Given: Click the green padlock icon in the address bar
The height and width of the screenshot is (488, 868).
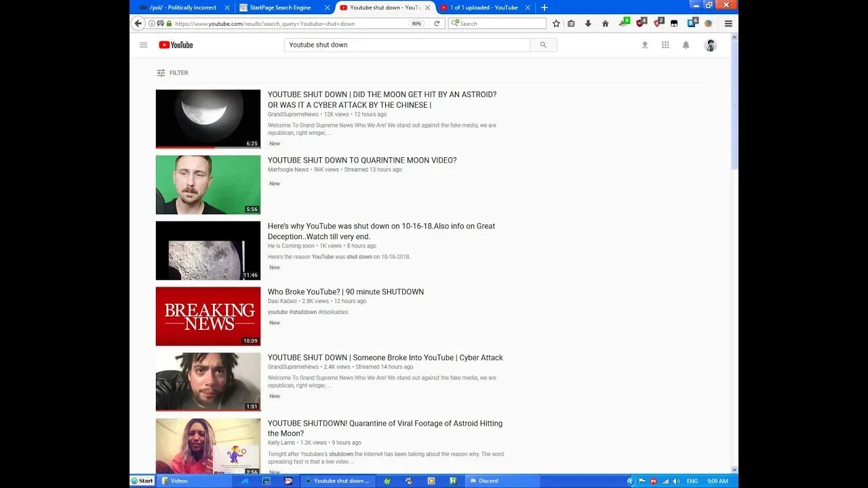Looking at the screenshot, I should [169, 23].
